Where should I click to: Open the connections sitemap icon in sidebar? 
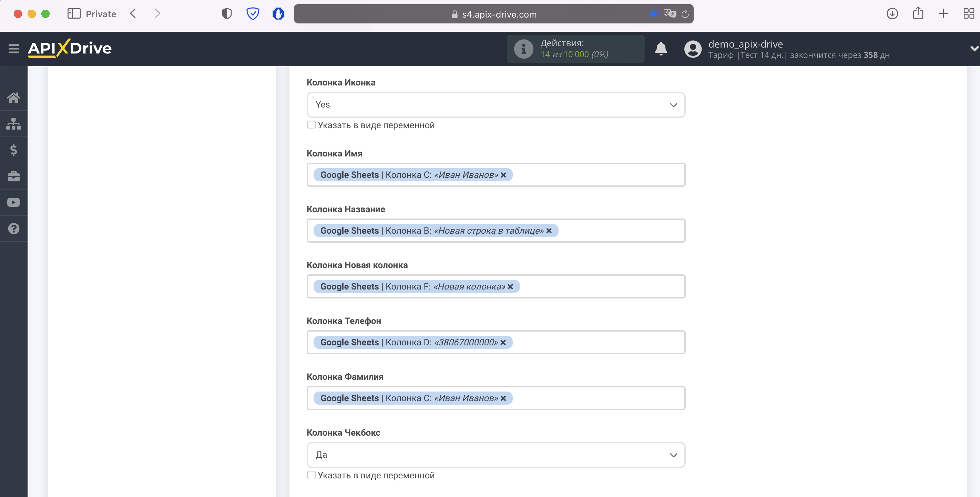14,124
